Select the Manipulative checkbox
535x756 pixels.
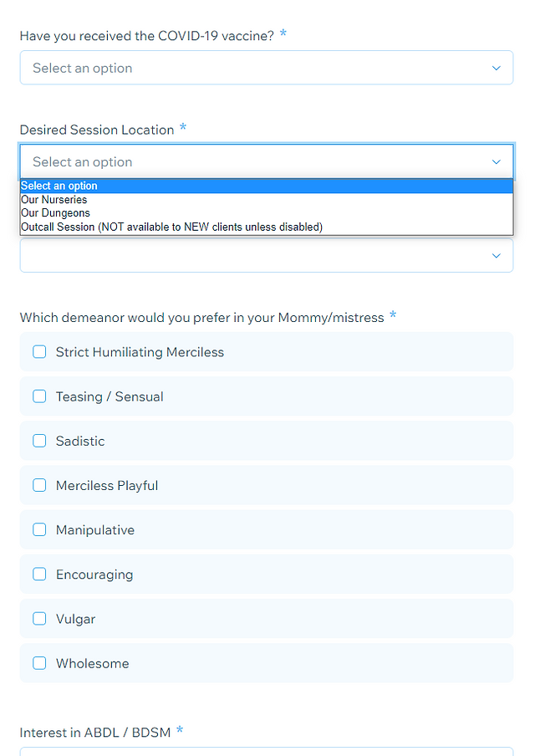[x=39, y=529]
